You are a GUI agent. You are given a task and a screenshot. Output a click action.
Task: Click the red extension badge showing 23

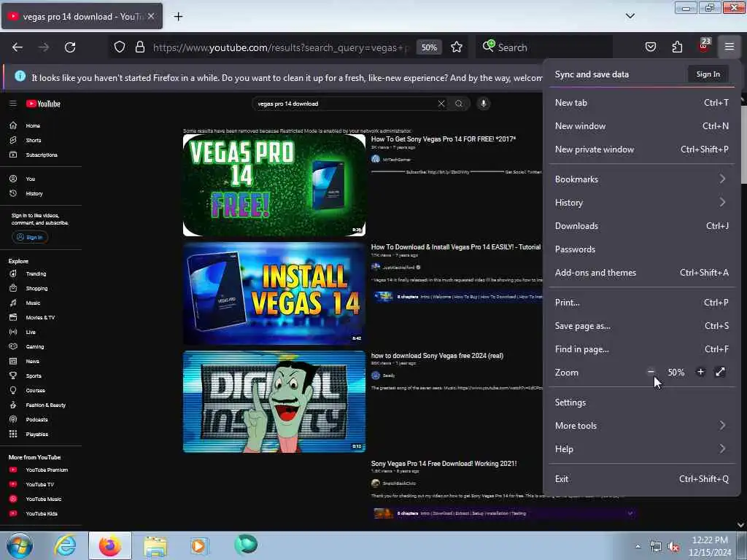coord(704,46)
